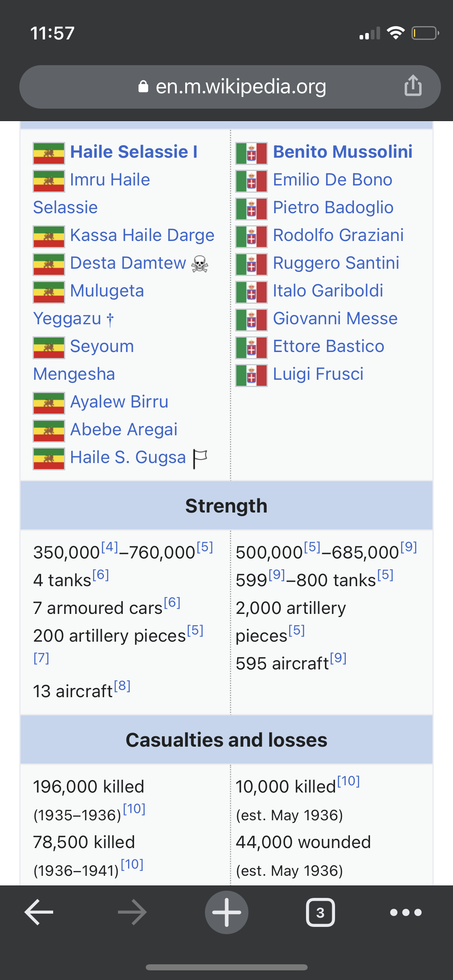453x980 pixels.
Task: Open a new tab with plus button
Action: pyautogui.click(x=227, y=912)
